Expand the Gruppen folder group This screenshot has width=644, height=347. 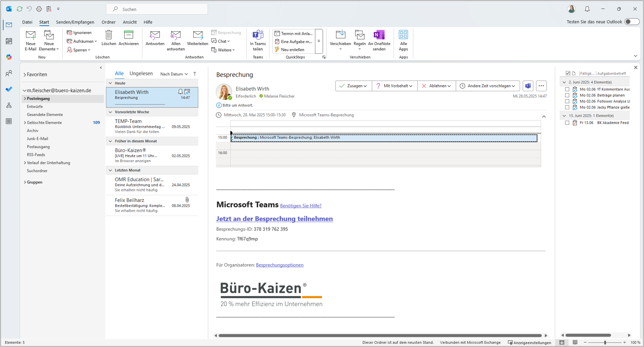pos(25,182)
